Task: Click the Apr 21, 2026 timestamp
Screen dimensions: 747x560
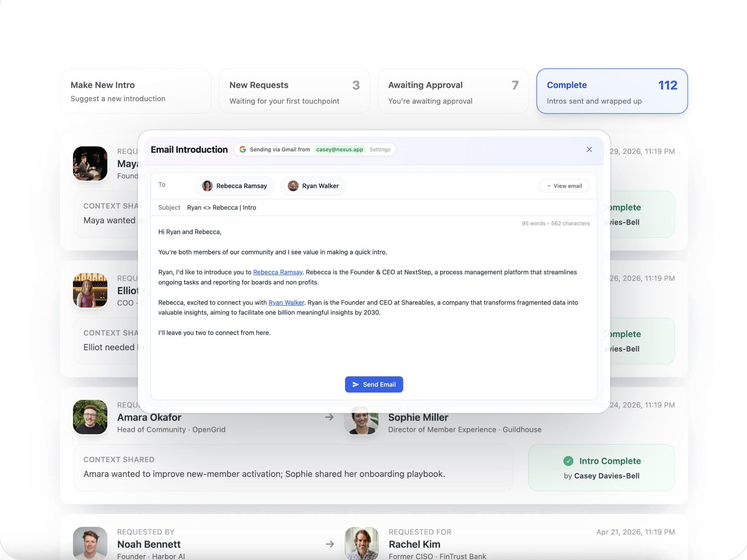Action: [x=635, y=532]
